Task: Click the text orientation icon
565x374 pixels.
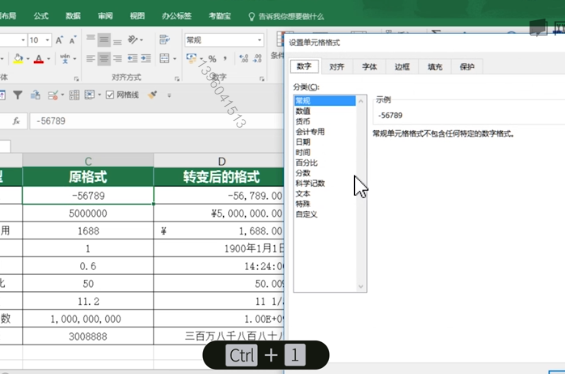Action: [x=133, y=40]
